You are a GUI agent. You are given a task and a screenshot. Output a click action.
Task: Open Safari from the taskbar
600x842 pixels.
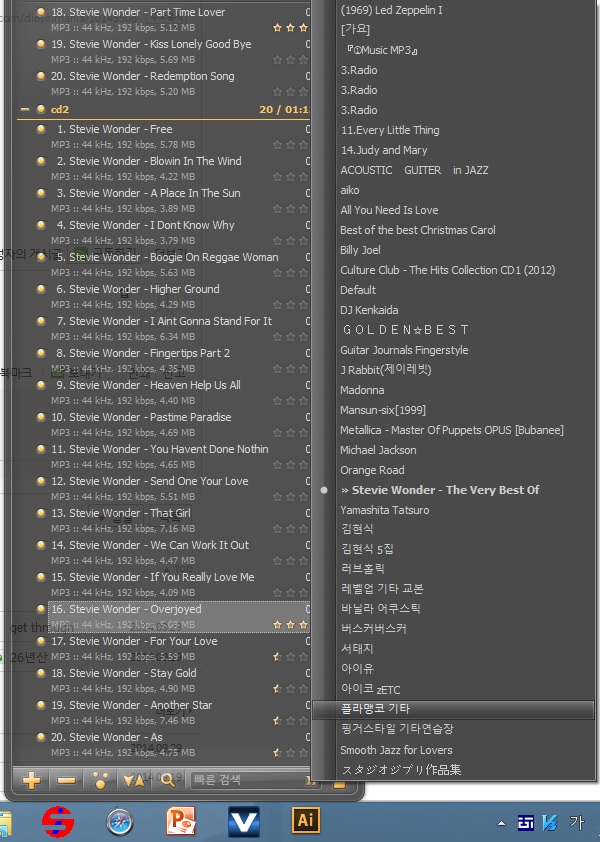click(120, 822)
